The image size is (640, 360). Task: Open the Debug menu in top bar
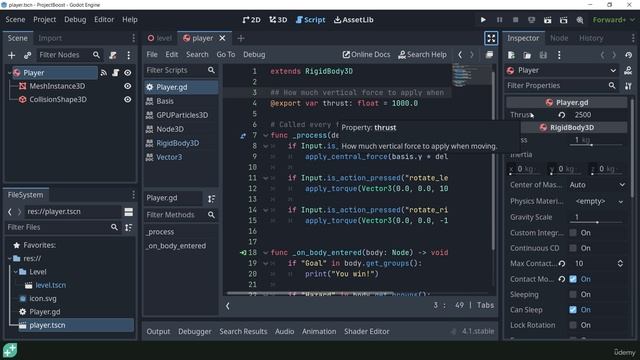coord(75,20)
